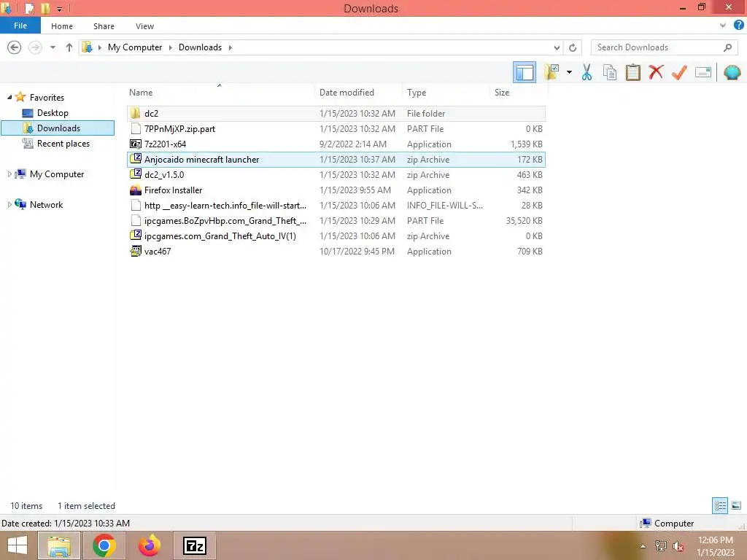Expand the Network tree node
The height and width of the screenshot is (560, 747).
(9, 205)
